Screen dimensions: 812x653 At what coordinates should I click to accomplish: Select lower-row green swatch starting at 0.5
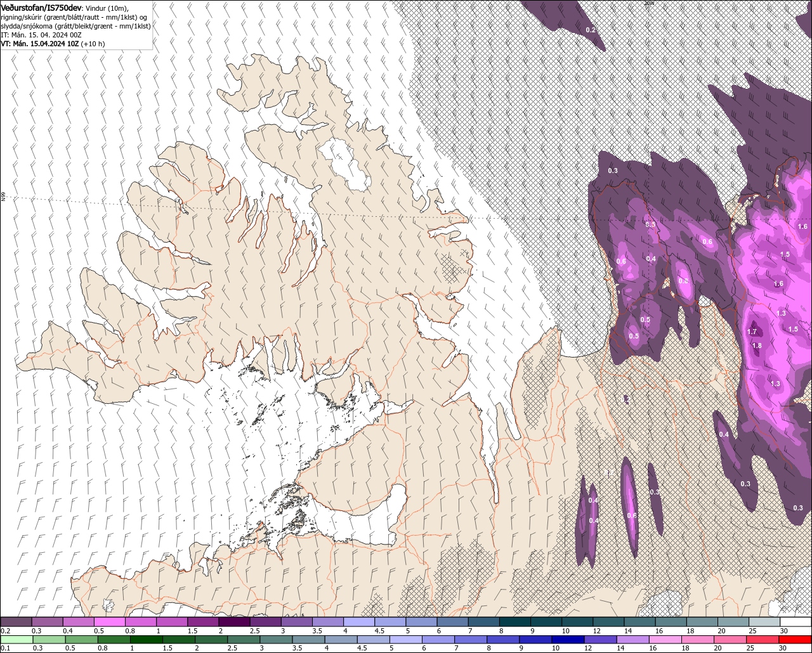(81, 640)
